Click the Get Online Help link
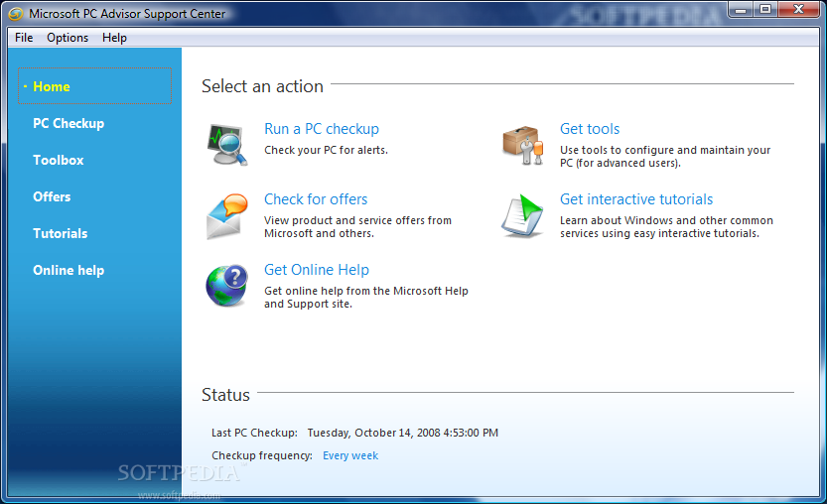The height and width of the screenshot is (504, 827). [317, 270]
